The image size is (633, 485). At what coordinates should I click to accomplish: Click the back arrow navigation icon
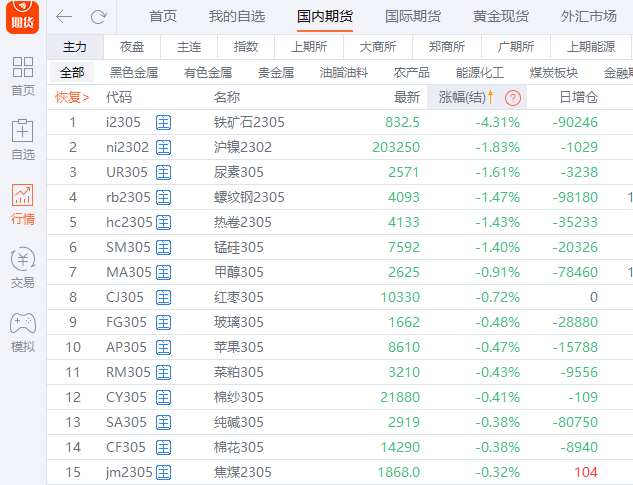tap(64, 16)
